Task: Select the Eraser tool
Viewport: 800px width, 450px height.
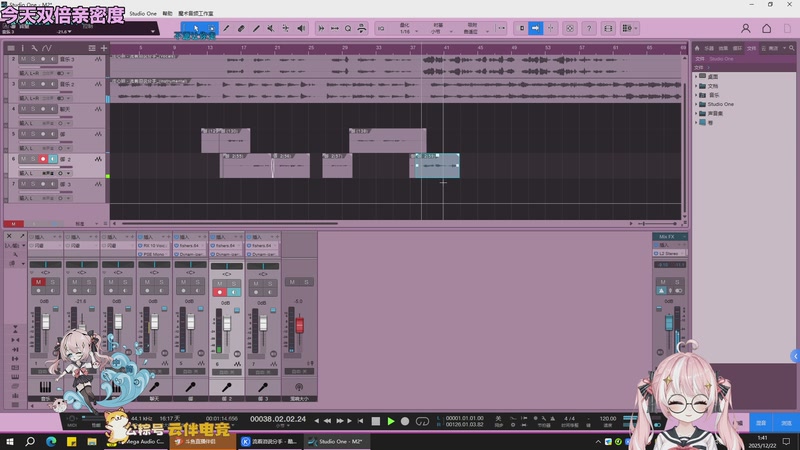Action: (x=241, y=29)
